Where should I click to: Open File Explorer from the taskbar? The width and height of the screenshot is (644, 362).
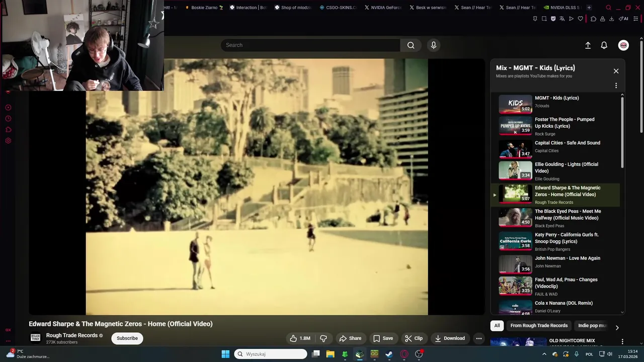[330, 354]
